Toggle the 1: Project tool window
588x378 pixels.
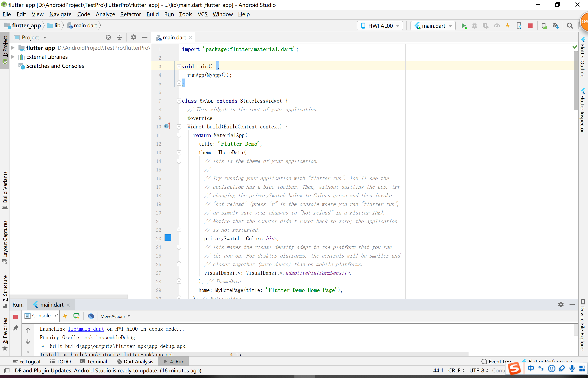5,50
